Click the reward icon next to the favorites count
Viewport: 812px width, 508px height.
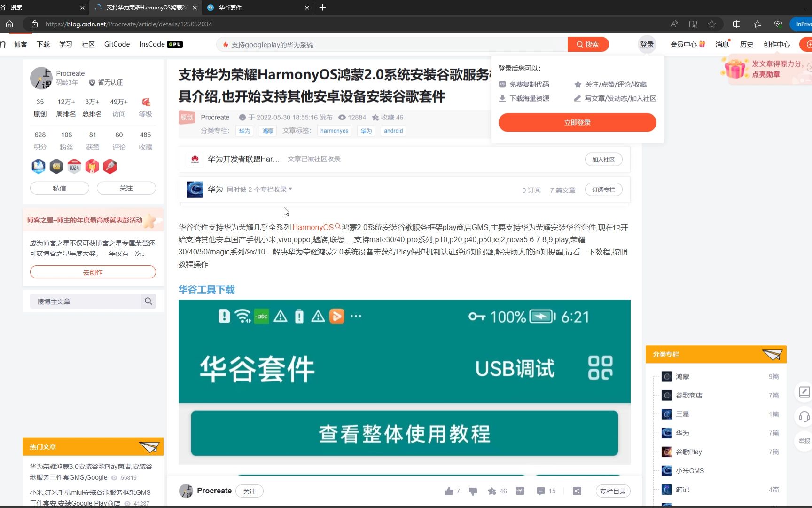click(x=520, y=491)
